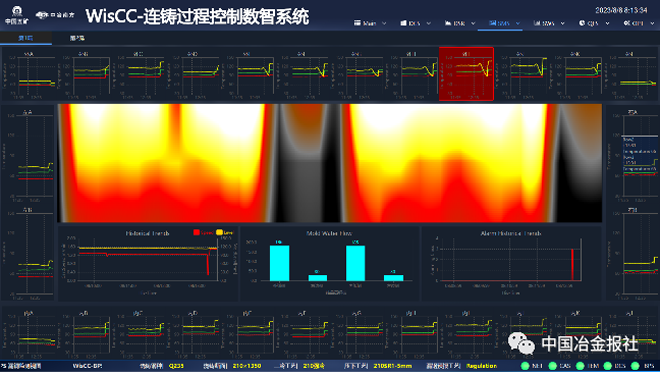This screenshot has width=660, height=374.
Task: Click the Q235 steel grade value
Action: [x=176, y=366]
